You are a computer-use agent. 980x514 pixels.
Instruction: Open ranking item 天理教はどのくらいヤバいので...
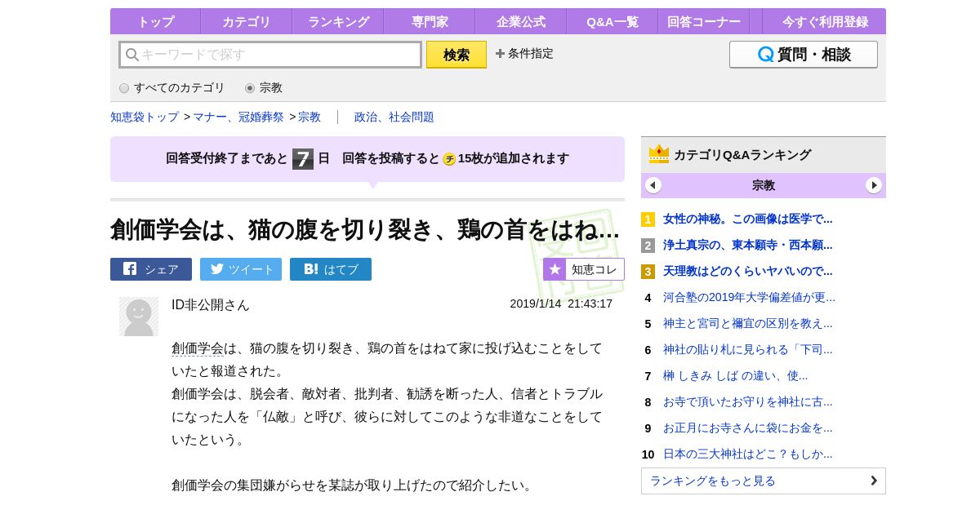pos(748,271)
